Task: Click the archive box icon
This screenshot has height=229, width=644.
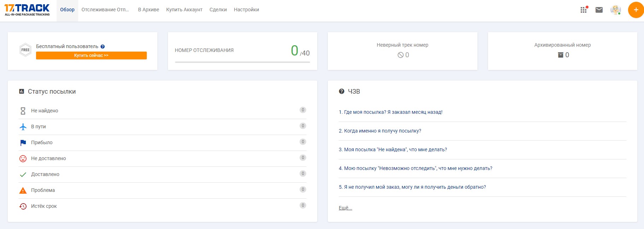Action: (561, 55)
